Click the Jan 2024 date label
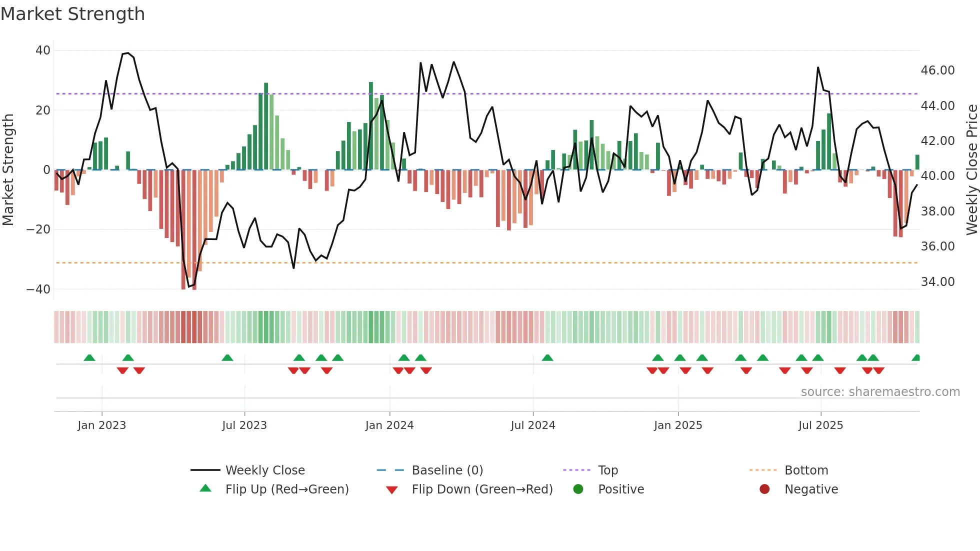The width and height of the screenshot is (980, 551). 389,425
